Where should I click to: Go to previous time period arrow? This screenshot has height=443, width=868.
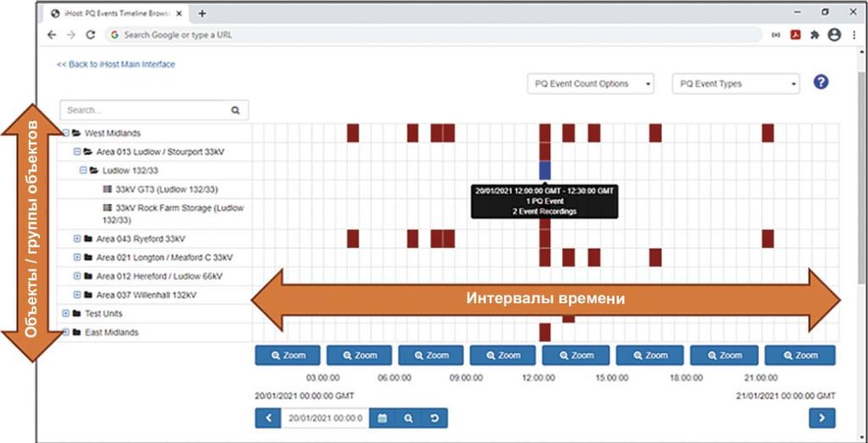[x=268, y=418]
